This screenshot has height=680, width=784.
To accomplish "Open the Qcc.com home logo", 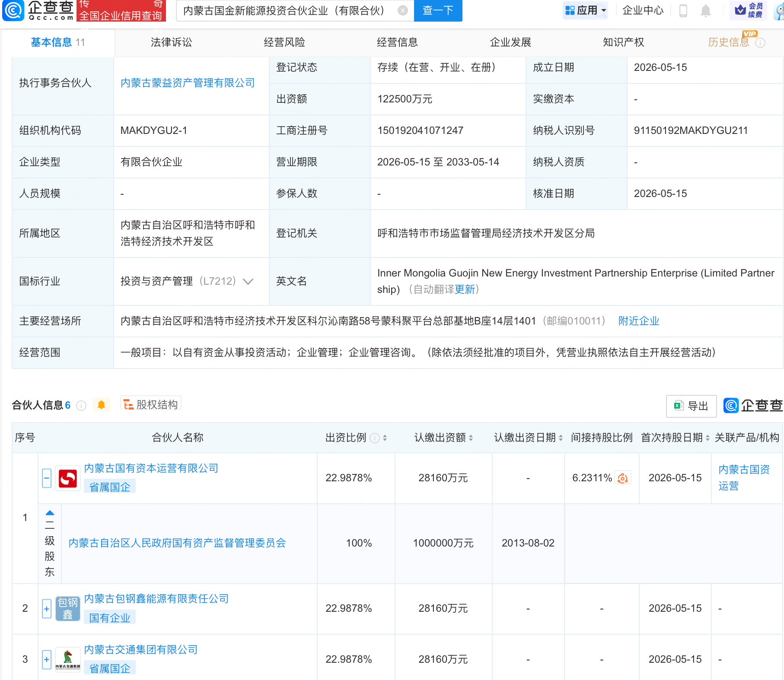I will pos(38,10).
